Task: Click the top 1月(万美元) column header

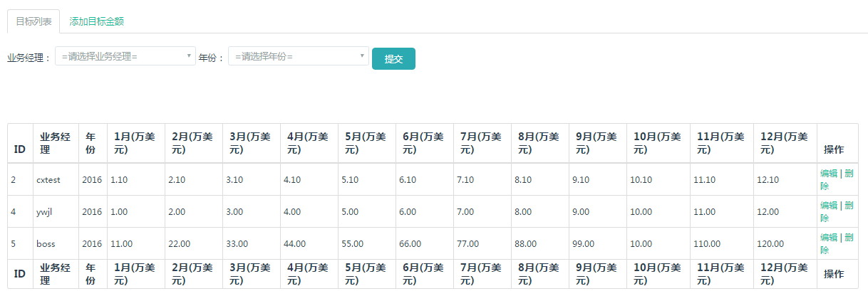Action: pyautogui.click(x=134, y=143)
